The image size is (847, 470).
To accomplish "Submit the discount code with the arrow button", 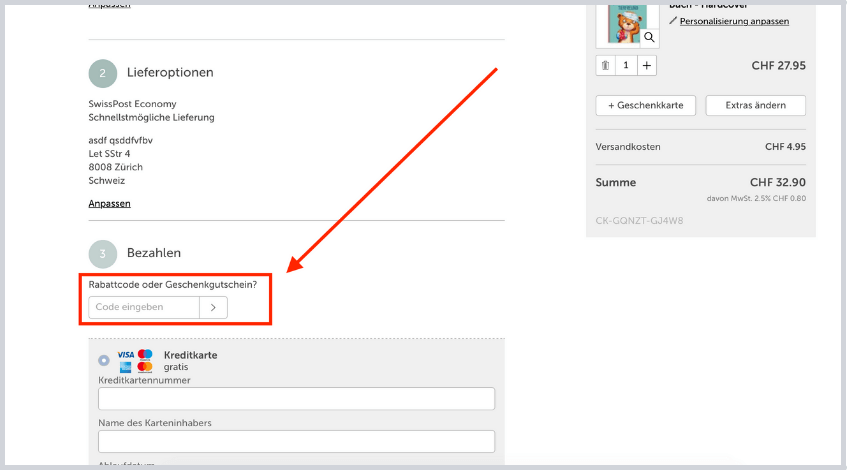I will tap(213, 307).
